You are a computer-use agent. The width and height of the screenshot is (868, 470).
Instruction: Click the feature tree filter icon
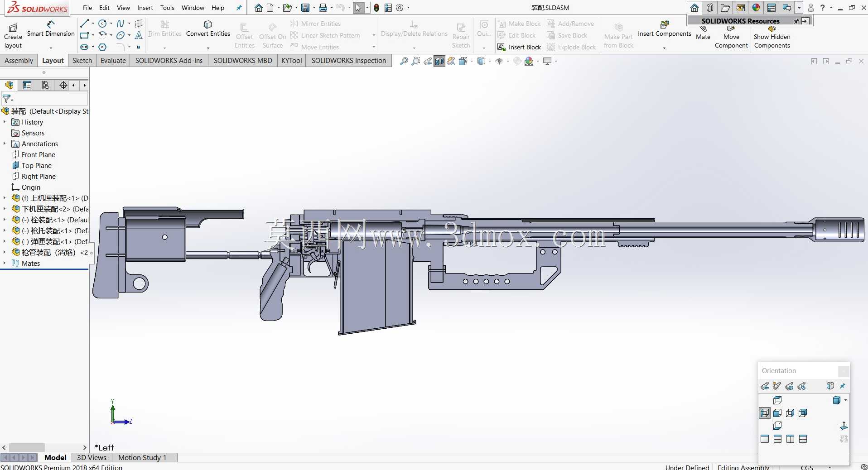(x=7, y=98)
